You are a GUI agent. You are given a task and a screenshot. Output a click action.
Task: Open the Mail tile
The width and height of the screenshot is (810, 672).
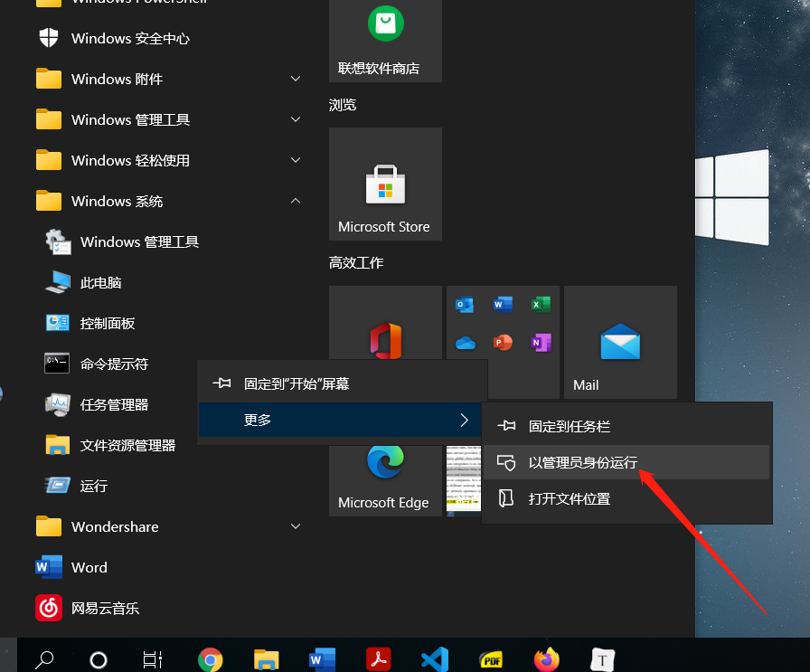(620, 342)
